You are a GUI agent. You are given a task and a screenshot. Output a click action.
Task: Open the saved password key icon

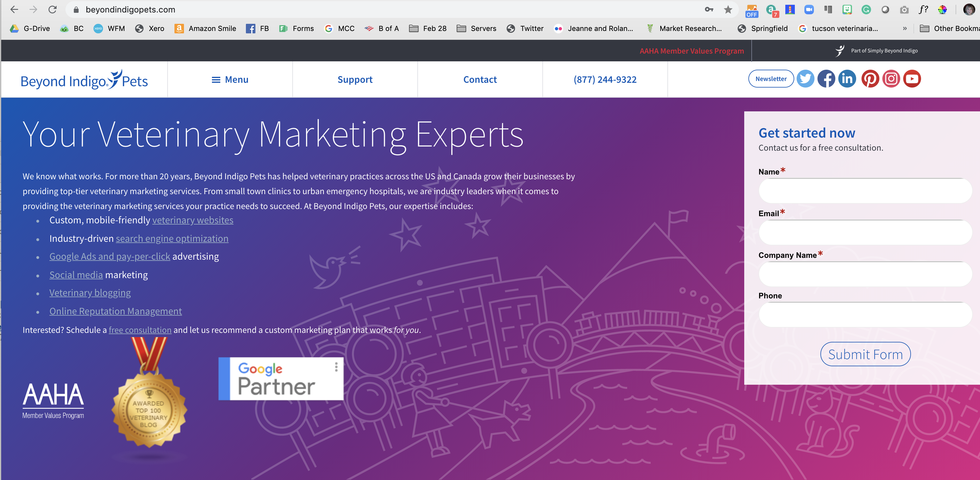click(709, 10)
